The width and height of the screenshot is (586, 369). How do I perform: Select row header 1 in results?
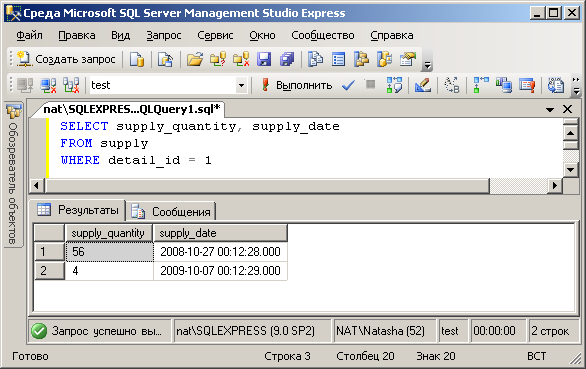click(49, 252)
